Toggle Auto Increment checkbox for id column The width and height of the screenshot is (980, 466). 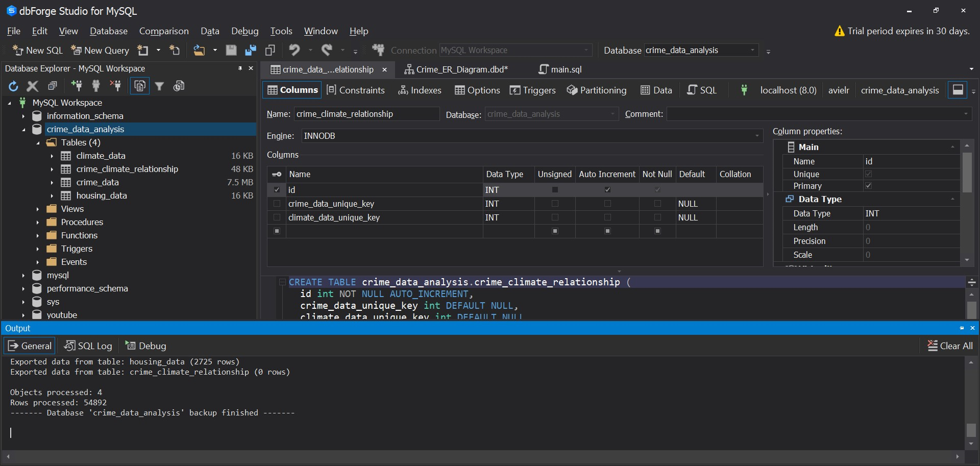(607, 190)
